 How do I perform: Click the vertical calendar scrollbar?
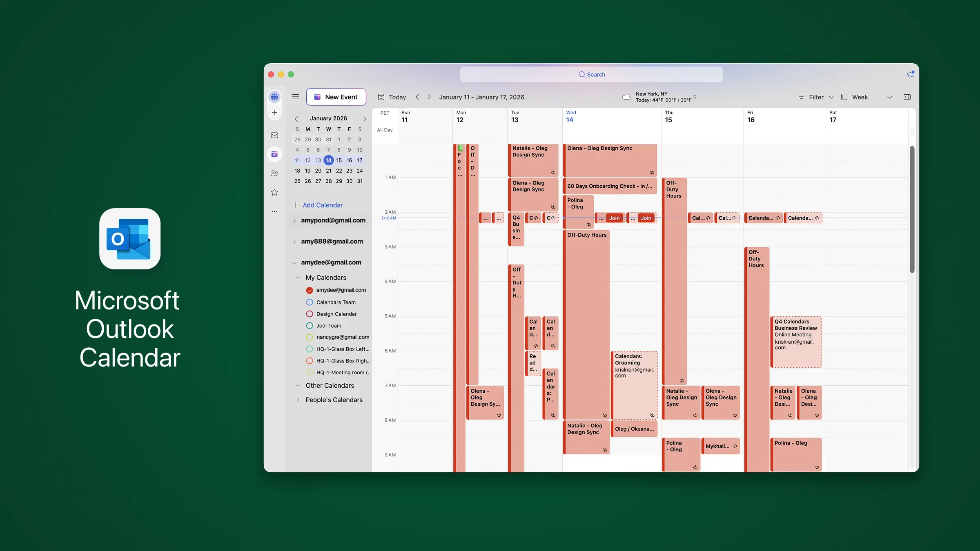coord(912,209)
